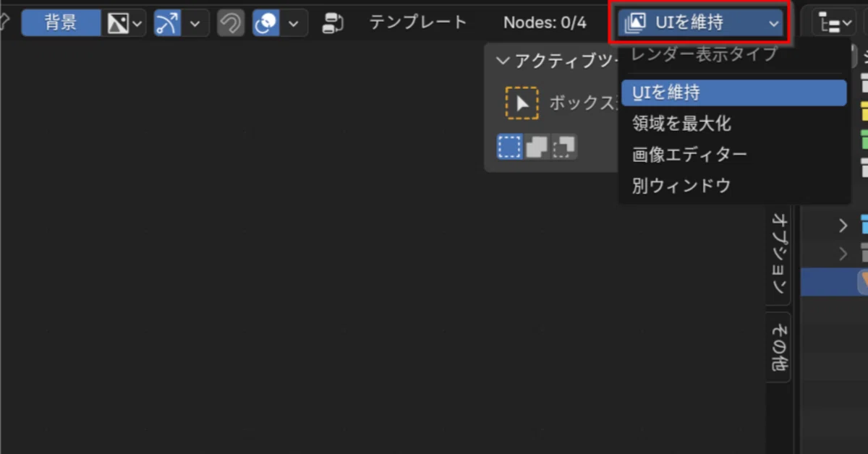The width and height of the screenshot is (868, 454).
Task: Open the テンプレート menu
Action: tap(418, 22)
